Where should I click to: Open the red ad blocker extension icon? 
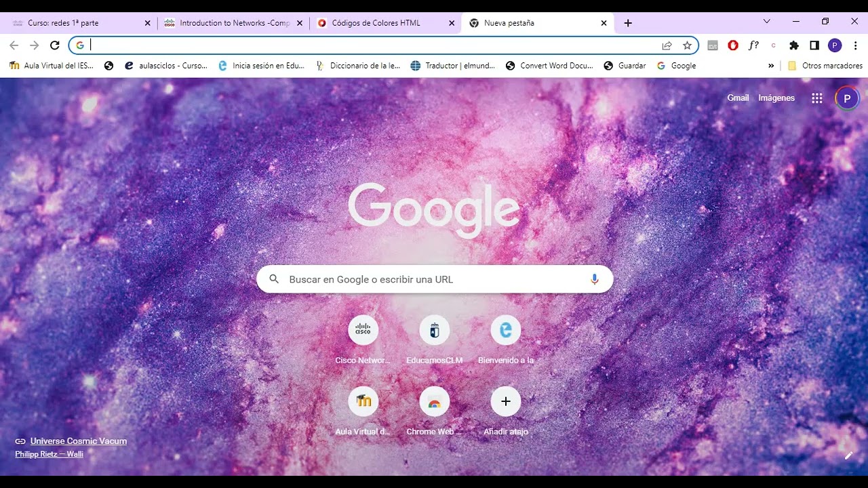[733, 45]
